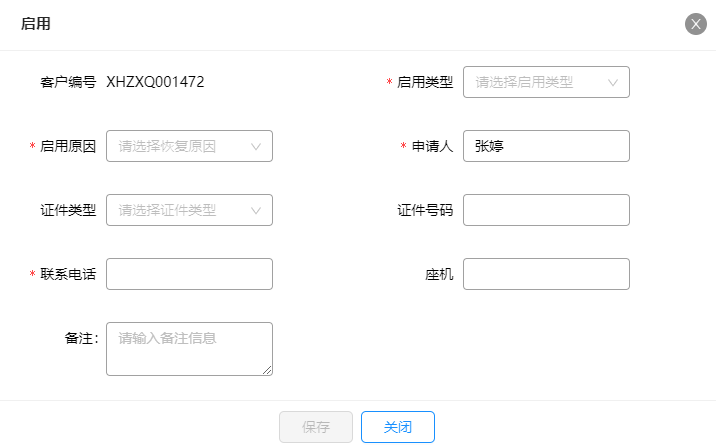Open the 启用类型 dropdown
This screenshot has height=448, width=716.
tap(546, 82)
